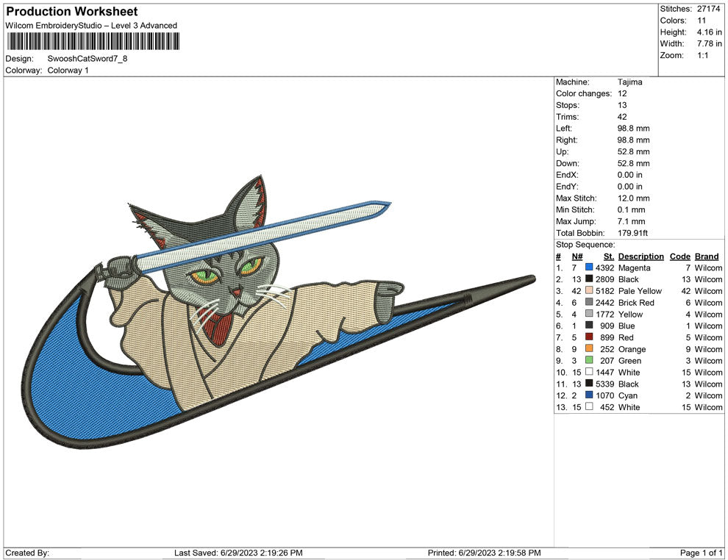This screenshot has width=728, height=560.
Task: Click the White 1447 swatch
Action: click(x=589, y=372)
